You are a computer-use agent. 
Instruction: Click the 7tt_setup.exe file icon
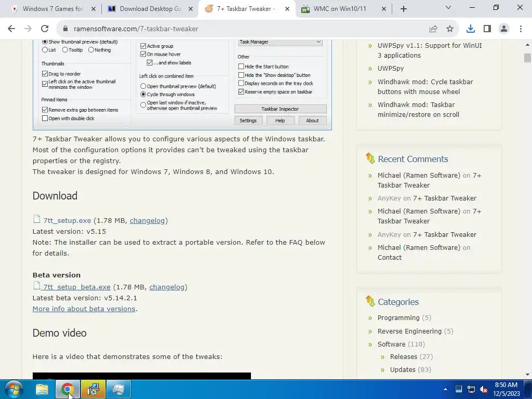[37, 219]
